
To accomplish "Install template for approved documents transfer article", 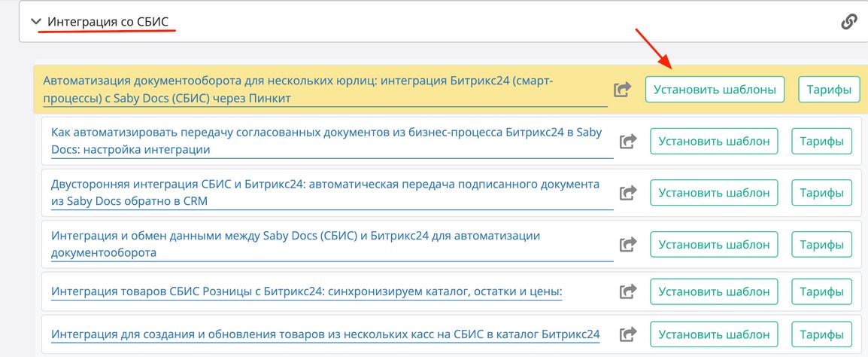I will coord(714,141).
